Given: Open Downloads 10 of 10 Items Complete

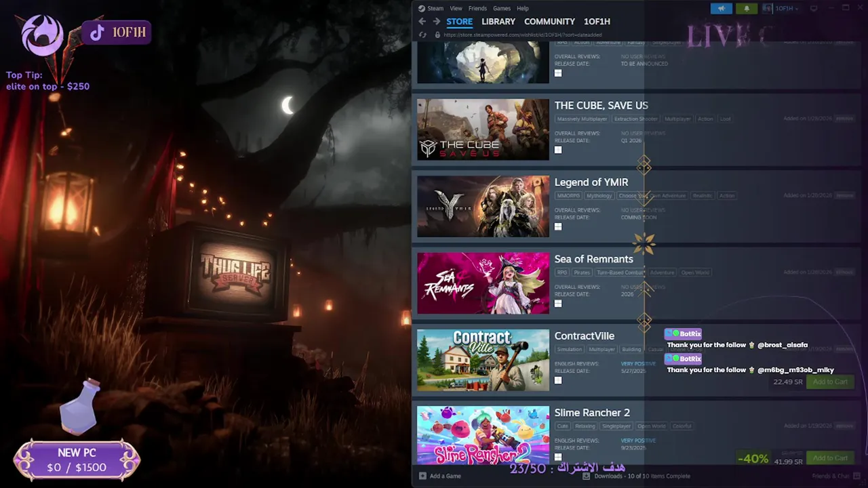Looking at the screenshot, I should [642, 476].
